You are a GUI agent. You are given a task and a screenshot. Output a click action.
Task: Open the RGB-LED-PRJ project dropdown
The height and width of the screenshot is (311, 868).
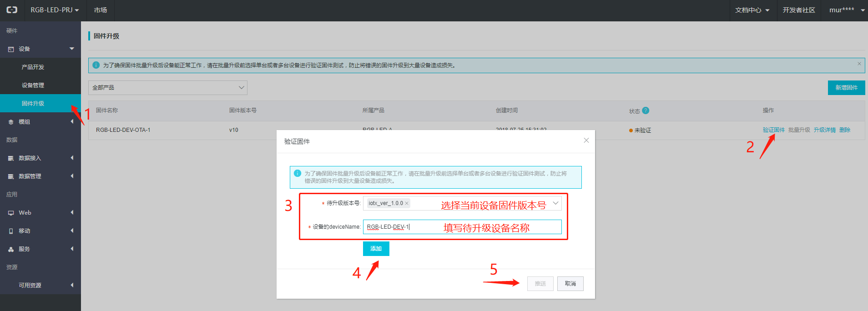pos(55,10)
